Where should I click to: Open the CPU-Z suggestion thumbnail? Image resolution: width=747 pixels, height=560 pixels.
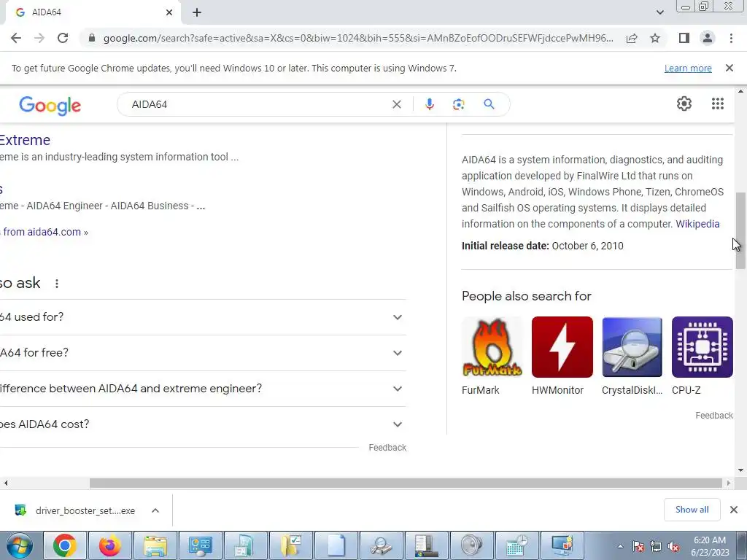coord(703,347)
